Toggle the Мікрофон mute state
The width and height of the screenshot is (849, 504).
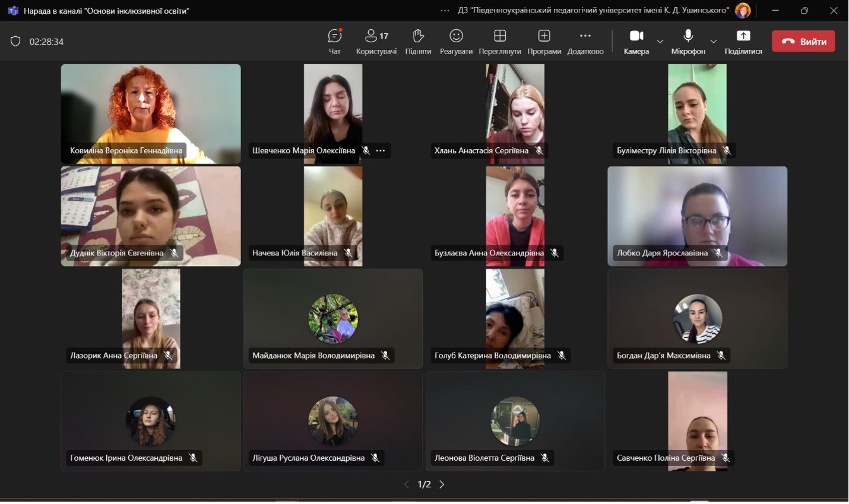[688, 42]
